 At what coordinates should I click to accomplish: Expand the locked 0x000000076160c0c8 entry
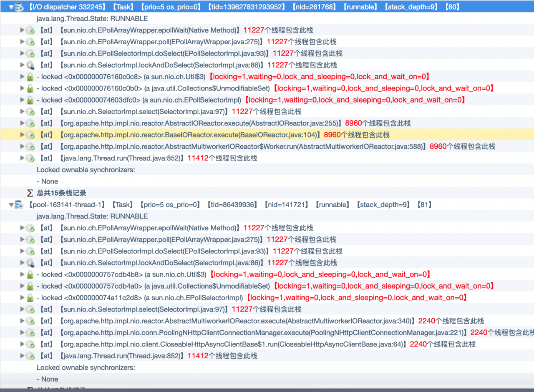tap(22, 76)
